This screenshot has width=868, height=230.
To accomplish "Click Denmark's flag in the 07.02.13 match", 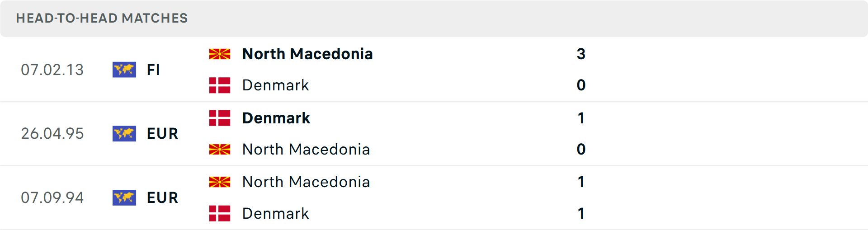I will click(x=220, y=85).
